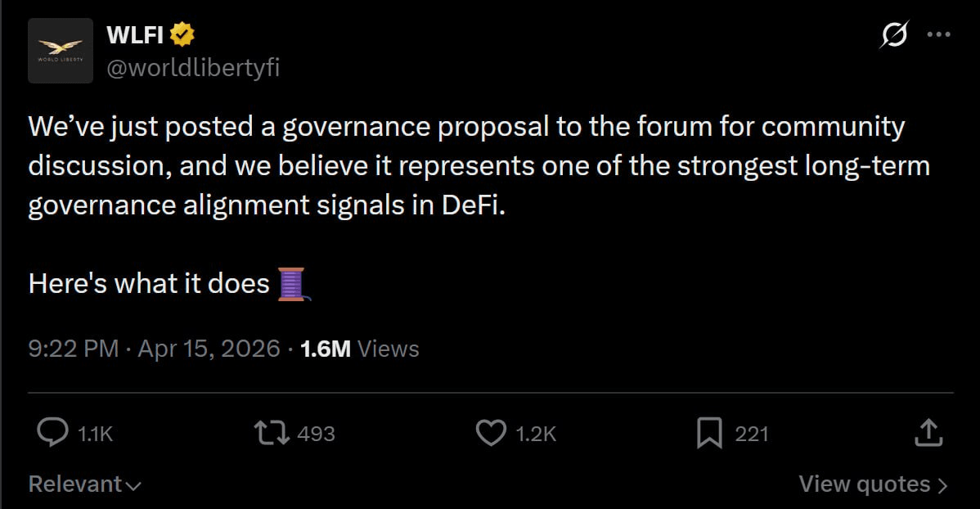Click the reply speech bubble icon

(53, 433)
